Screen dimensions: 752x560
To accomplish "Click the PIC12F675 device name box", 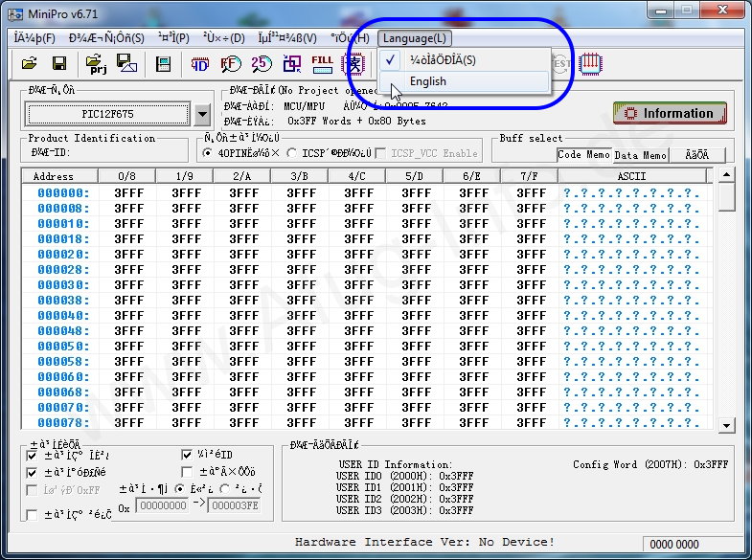I will tap(107, 114).
